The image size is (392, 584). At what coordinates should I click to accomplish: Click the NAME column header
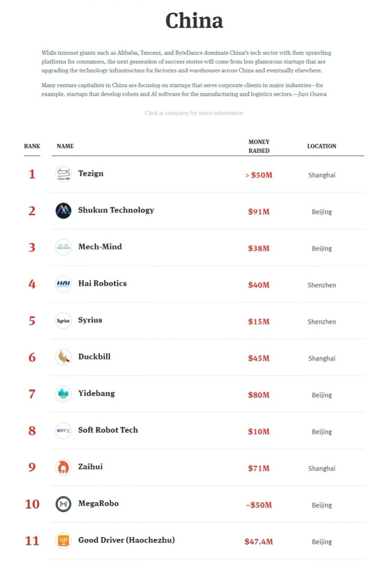(x=65, y=146)
